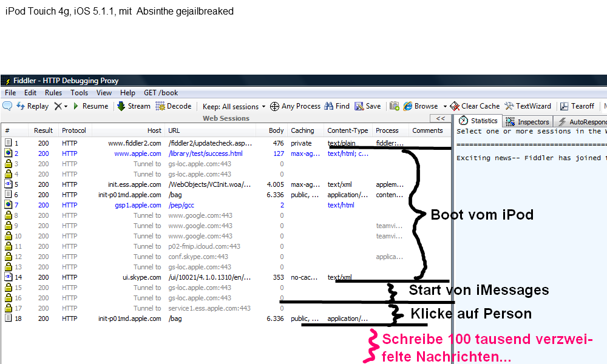Toggle Decode option
Image resolution: width=607 pixels, height=364 pixels.
point(174,106)
